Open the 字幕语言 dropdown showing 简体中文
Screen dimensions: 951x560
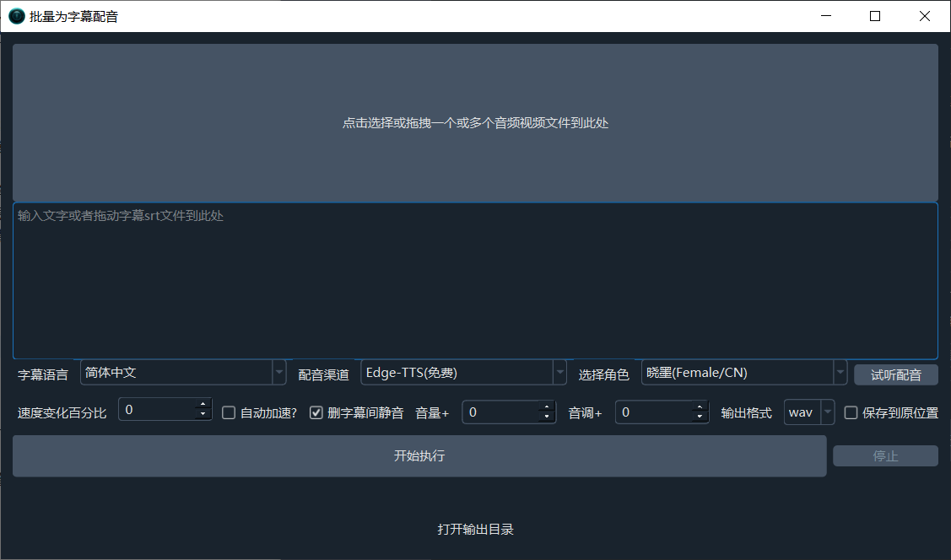183,372
